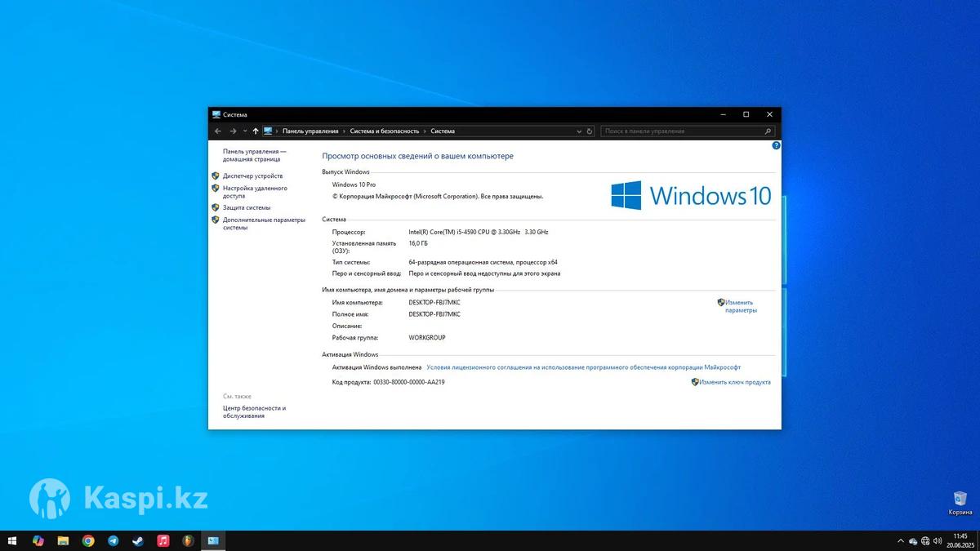Image resolution: width=980 pixels, height=551 pixels.
Task: Open File Explorer from the taskbar
Action: click(x=63, y=540)
